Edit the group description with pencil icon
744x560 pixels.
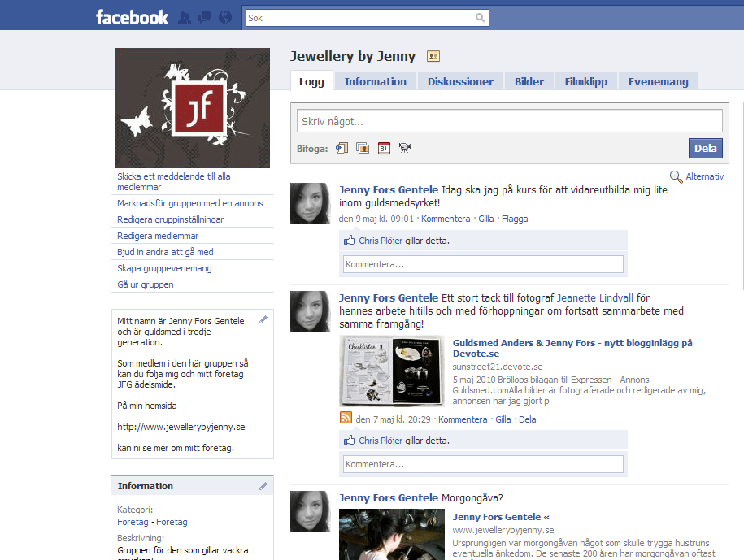pyautogui.click(x=263, y=320)
